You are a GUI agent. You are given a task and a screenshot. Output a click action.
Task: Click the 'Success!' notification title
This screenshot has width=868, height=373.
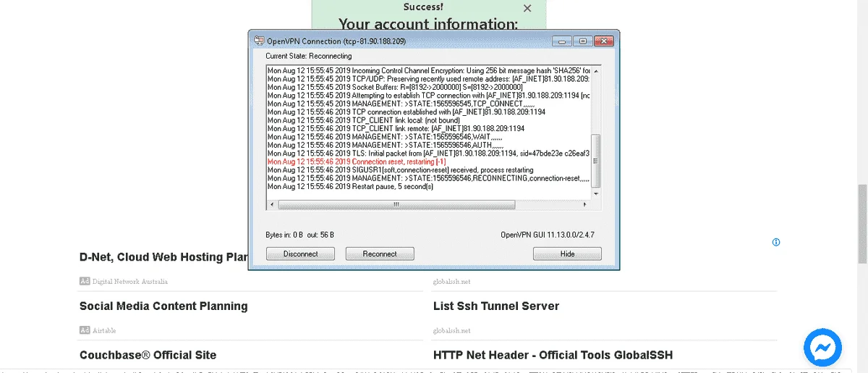(x=423, y=7)
